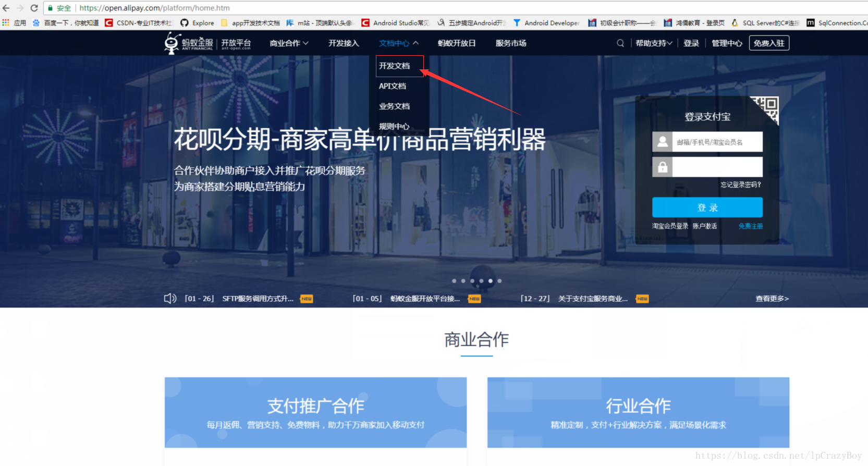Click the 免费入驻 button
Screen dimensions: 868x466
point(769,43)
